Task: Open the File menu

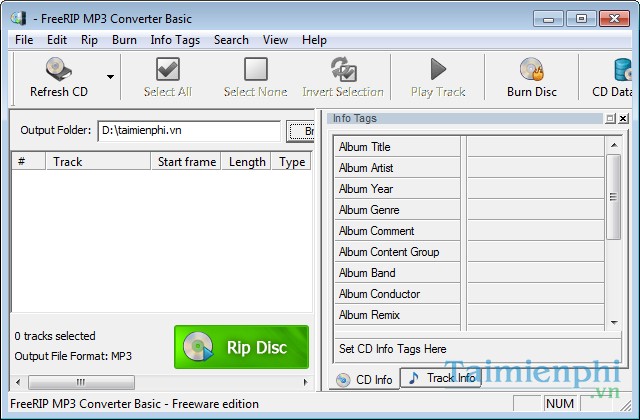Action: pyautogui.click(x=24, y=40)
